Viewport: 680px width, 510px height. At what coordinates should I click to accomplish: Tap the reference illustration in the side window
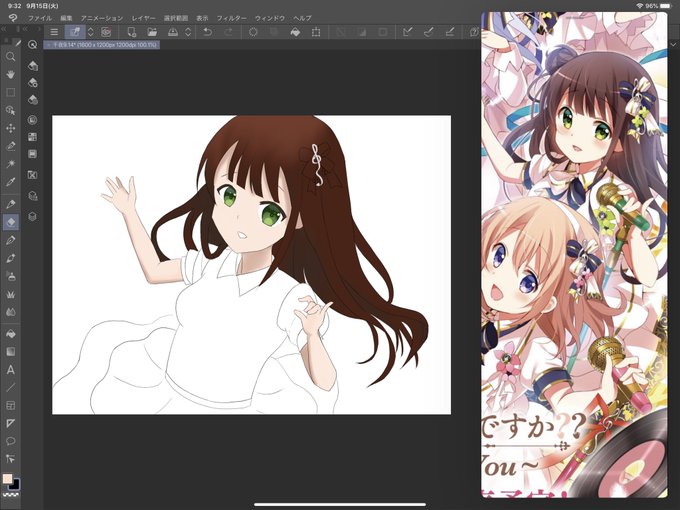(574, 255)
